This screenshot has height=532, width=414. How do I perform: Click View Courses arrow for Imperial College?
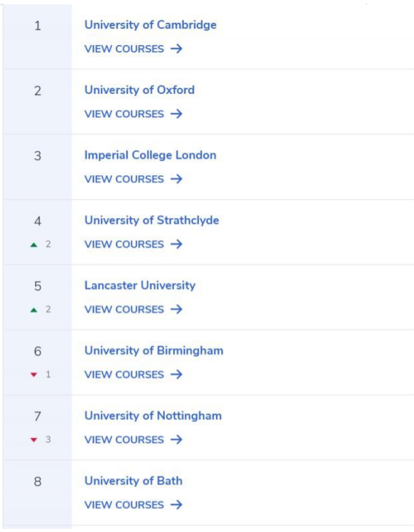coord(176,179)
